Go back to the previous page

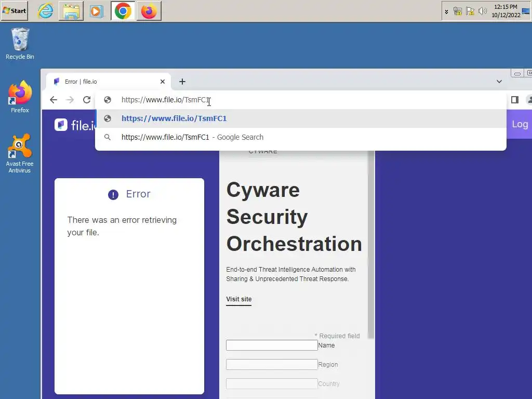pyautogui.click(x=54, y=100)
